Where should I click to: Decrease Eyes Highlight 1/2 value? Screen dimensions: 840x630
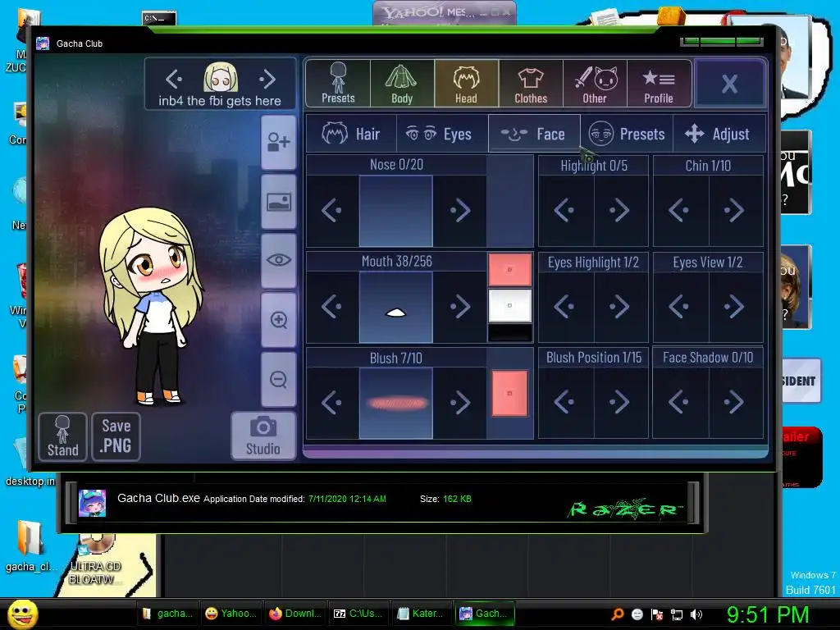565,307
